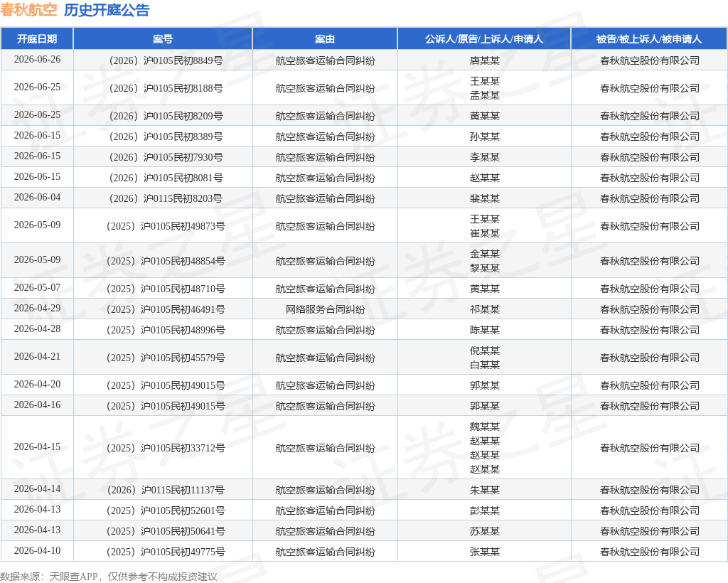This screenshot has width=728, height=583.
Task: Click the data source note 天眼查APP
Action: tap(73, 577)
